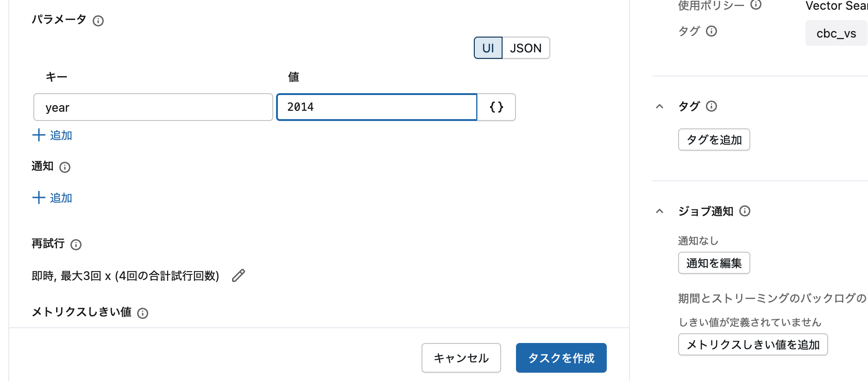
Task: Collapse the タグ section
Action: [660, 106]
